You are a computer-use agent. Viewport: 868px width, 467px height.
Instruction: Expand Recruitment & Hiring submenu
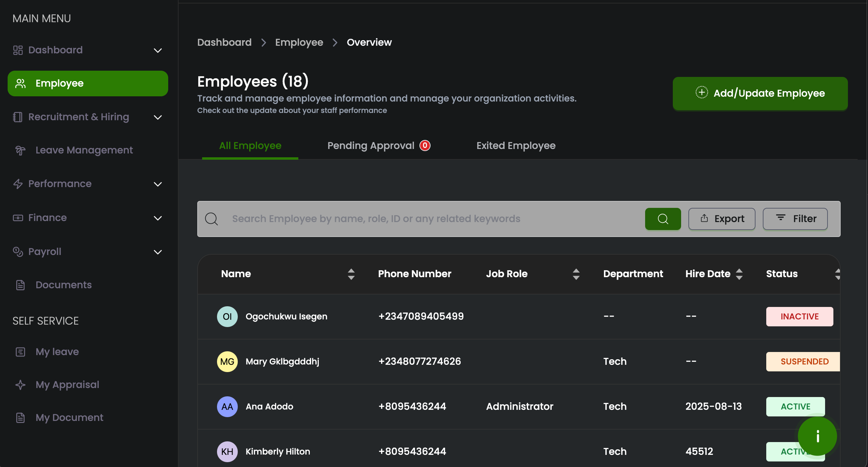tap(157, 117)
